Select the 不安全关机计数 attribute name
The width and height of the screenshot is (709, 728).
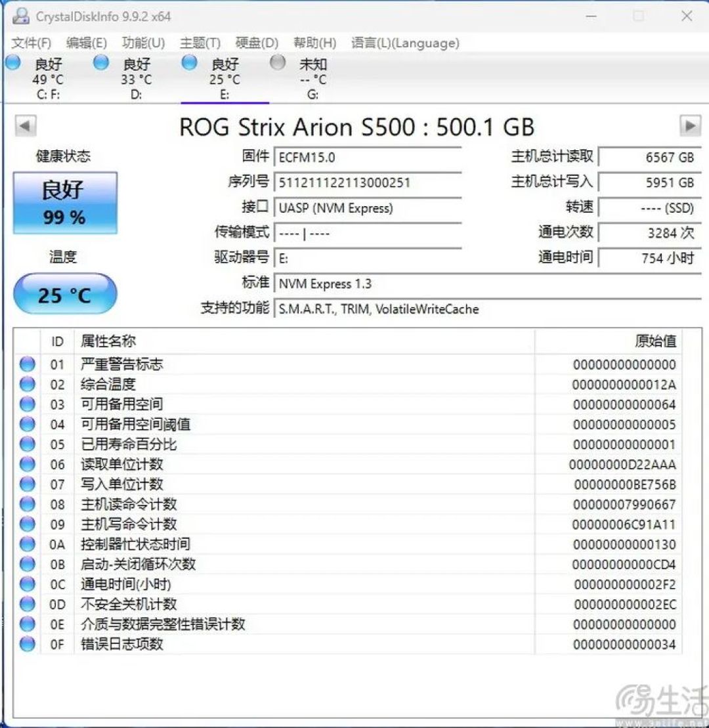pyautogui.click(x=129, y=603)
